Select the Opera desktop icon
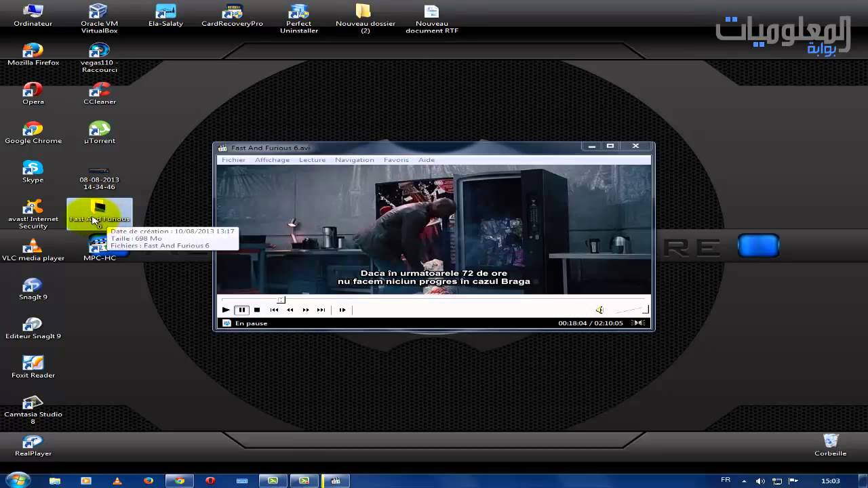The width and height of the screenshot is (868, 488). (33, 94)
